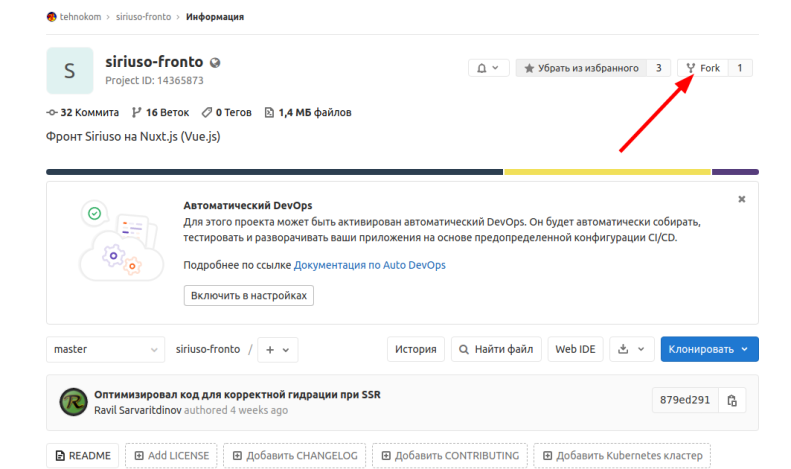791x469 pixels.
Task: Click Ravil Sarvaritdinov's avatar
Action: tap(74, 402)
